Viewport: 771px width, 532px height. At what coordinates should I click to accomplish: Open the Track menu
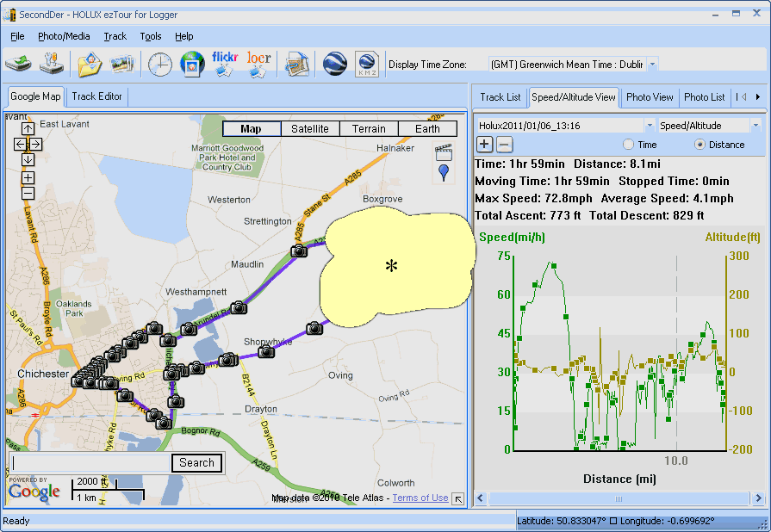click(x=115, y=36)
